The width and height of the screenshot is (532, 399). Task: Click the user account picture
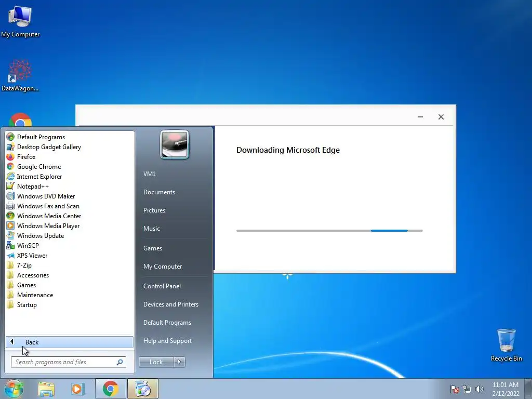[x=175, y=144]
